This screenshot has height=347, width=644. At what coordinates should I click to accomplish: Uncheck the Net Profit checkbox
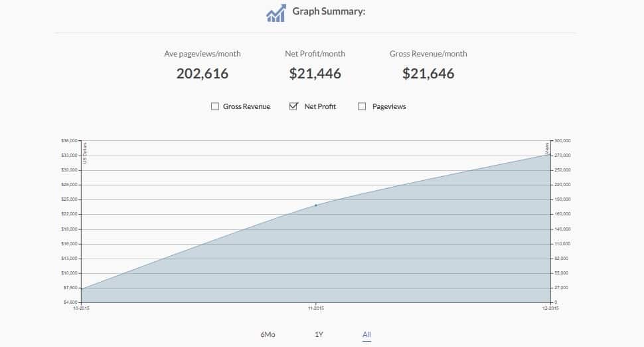(293, 106)
